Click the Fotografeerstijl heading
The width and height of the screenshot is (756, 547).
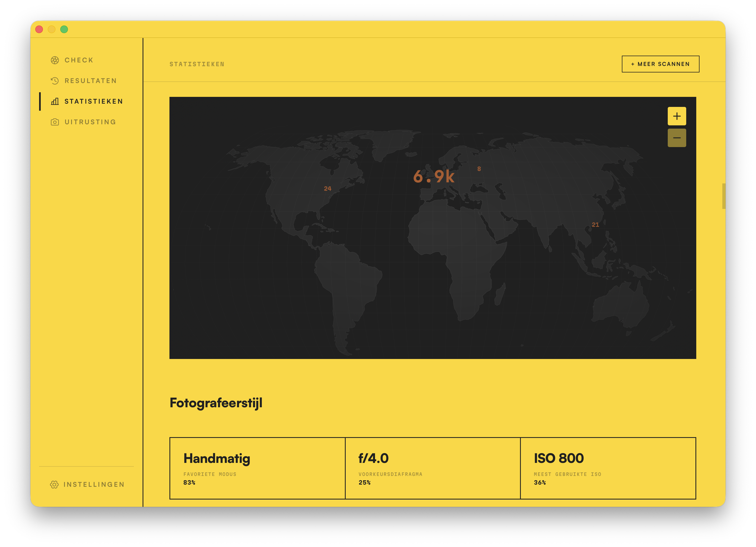[x=216, y=403]
